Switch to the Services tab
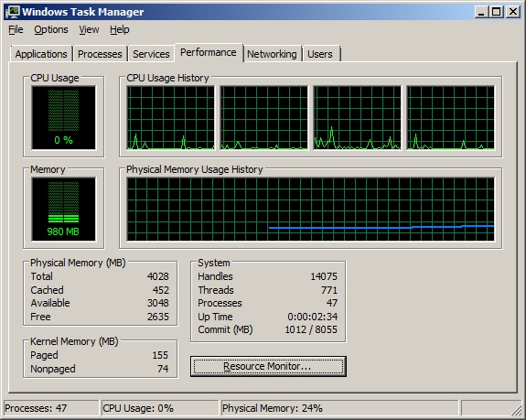 (x=151, y=54)
